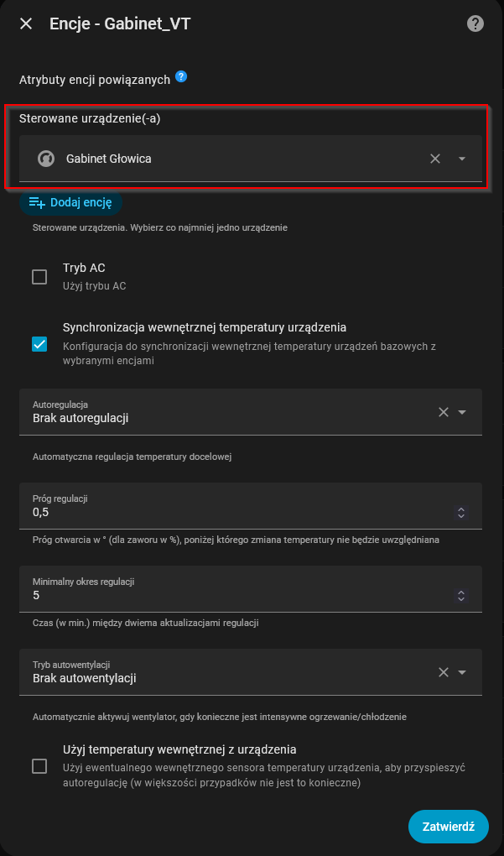Expand the Tryb autowentylacji dropdown arrow
The image size is (504, 856).
tap(462, 672)
